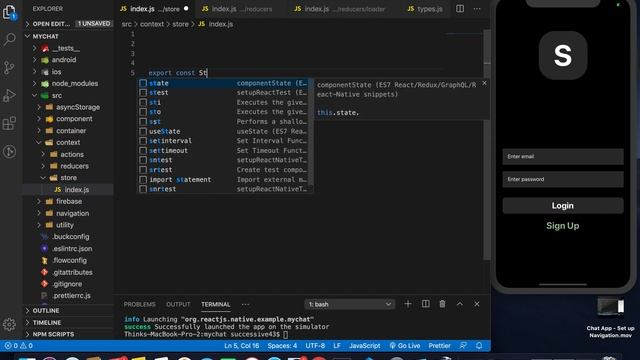Click the errors and warnings counter

(19, 346)
